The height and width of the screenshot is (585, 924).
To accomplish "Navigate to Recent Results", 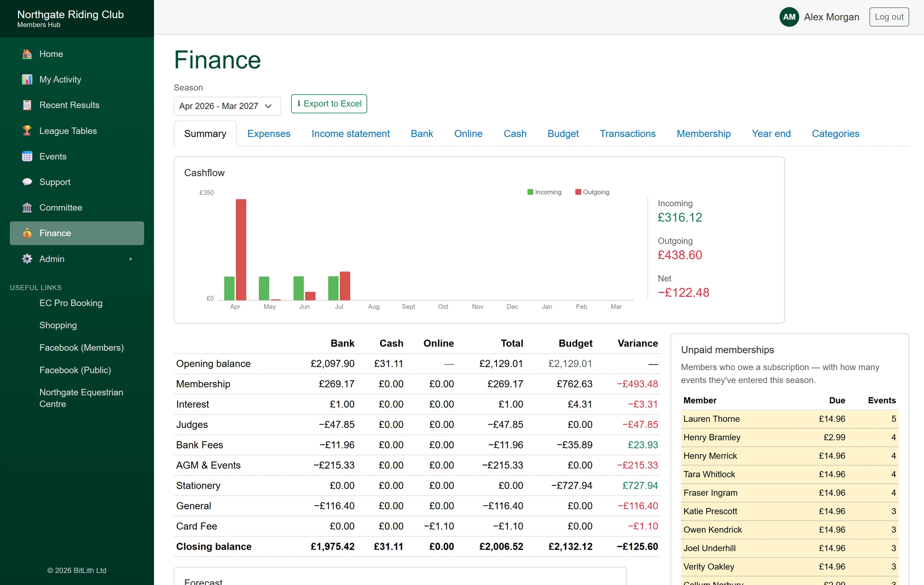I will [77, 105].
